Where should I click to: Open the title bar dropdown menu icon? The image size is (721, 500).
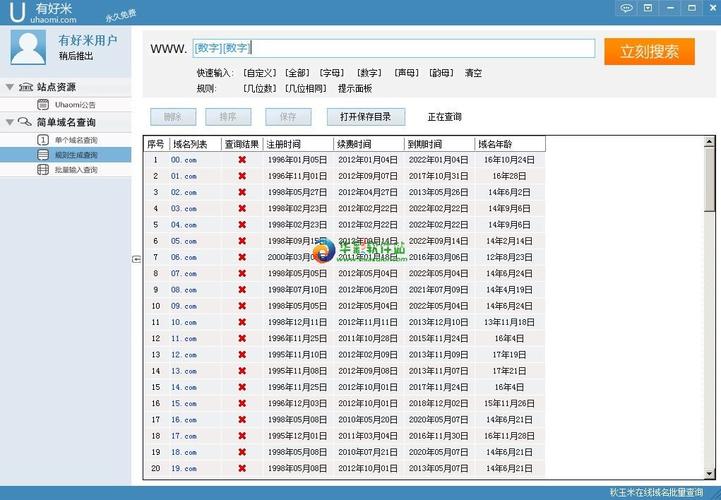(648, 8)
